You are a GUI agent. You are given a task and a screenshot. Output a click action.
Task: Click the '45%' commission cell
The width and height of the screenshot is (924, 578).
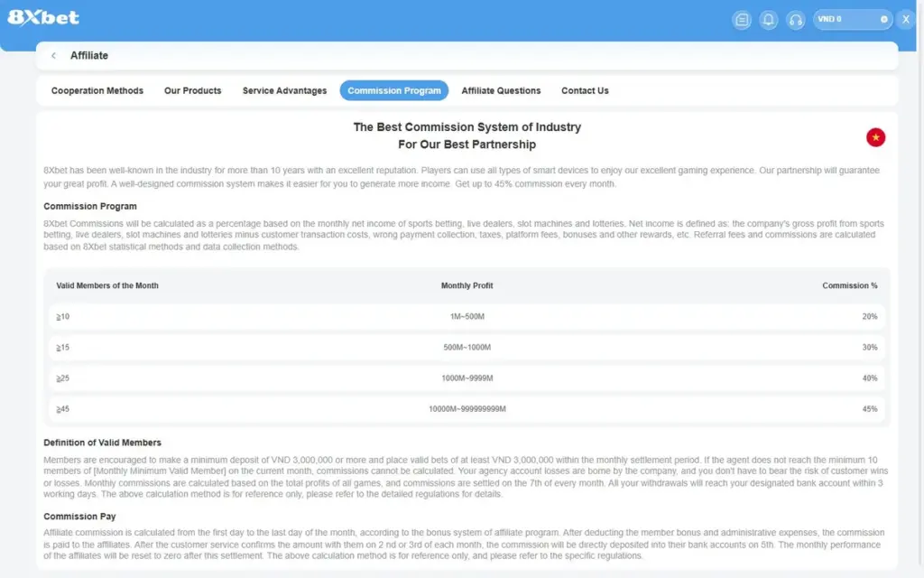coord(870,409)
